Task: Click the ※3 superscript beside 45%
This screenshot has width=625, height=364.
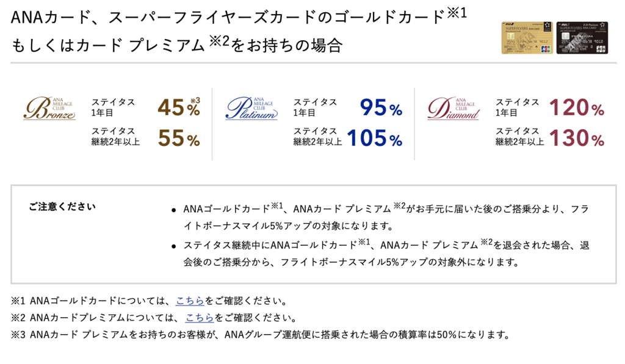Action: (x=195, y=101)
